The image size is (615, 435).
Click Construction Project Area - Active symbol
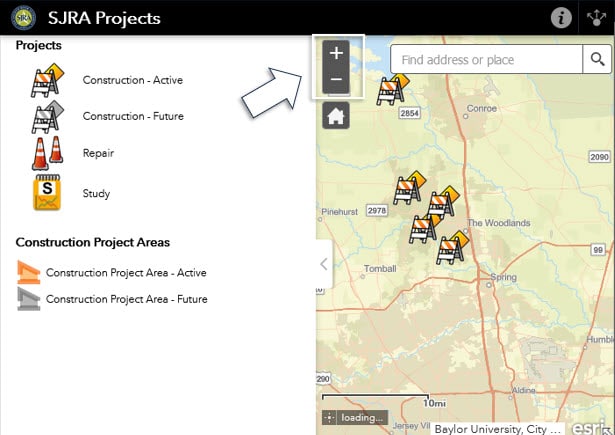tap(28, 272)
